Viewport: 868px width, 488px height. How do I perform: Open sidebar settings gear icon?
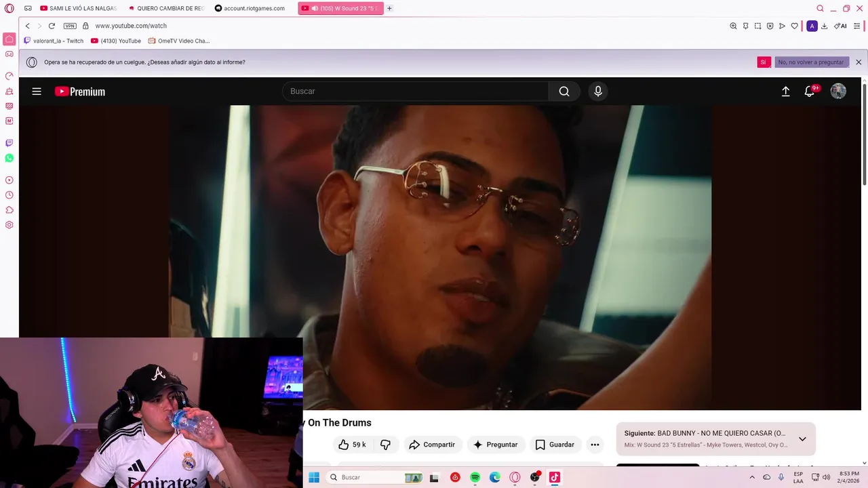pyautogui.click(x=9, y=225)
